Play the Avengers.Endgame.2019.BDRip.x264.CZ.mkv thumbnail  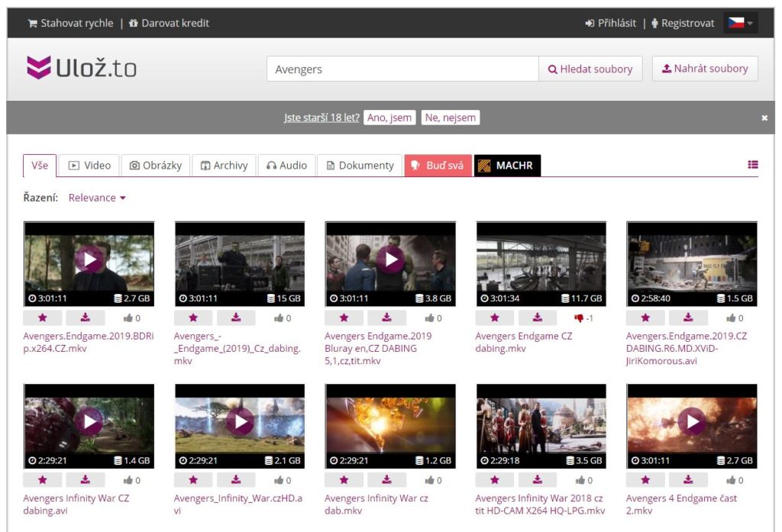click(x=89, y=264)
